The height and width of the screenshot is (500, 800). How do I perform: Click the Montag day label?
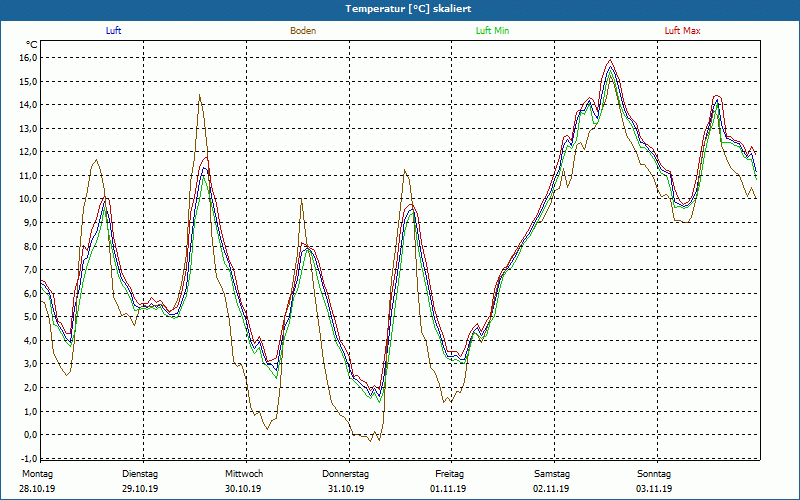coord(37,474)
